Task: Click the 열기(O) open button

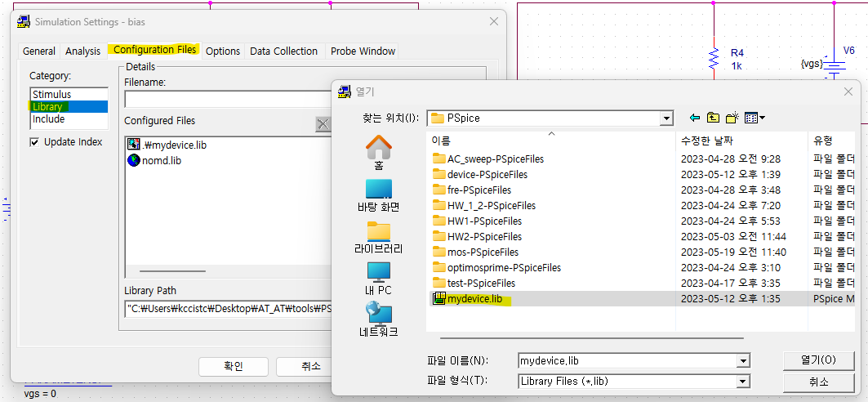Action: pyautogui.click(x=818, y=360)
